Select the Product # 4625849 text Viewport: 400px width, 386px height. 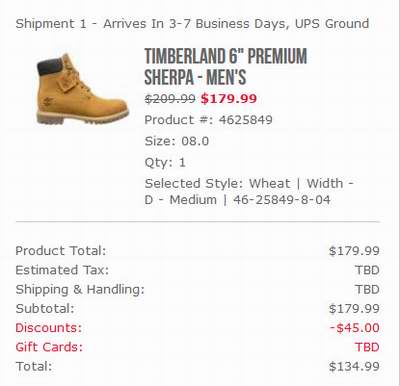coord(208,120)
